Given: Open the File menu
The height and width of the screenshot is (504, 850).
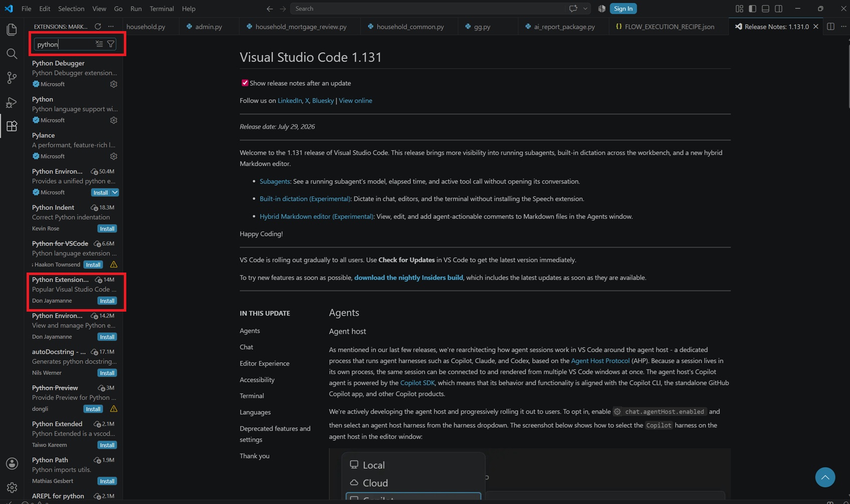Looking at the screenshot, I should [27, 9].
